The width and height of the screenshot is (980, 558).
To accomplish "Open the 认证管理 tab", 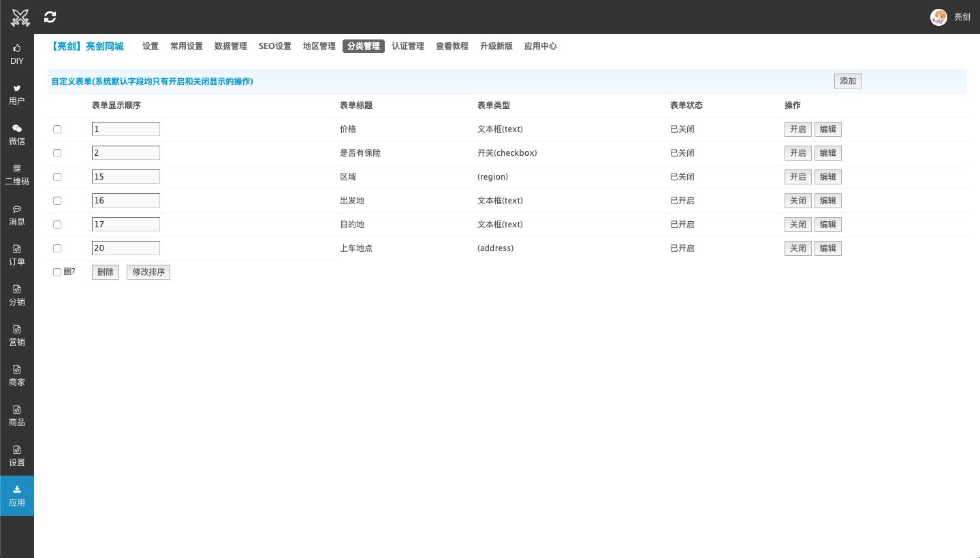I will [x=408, y=46].
